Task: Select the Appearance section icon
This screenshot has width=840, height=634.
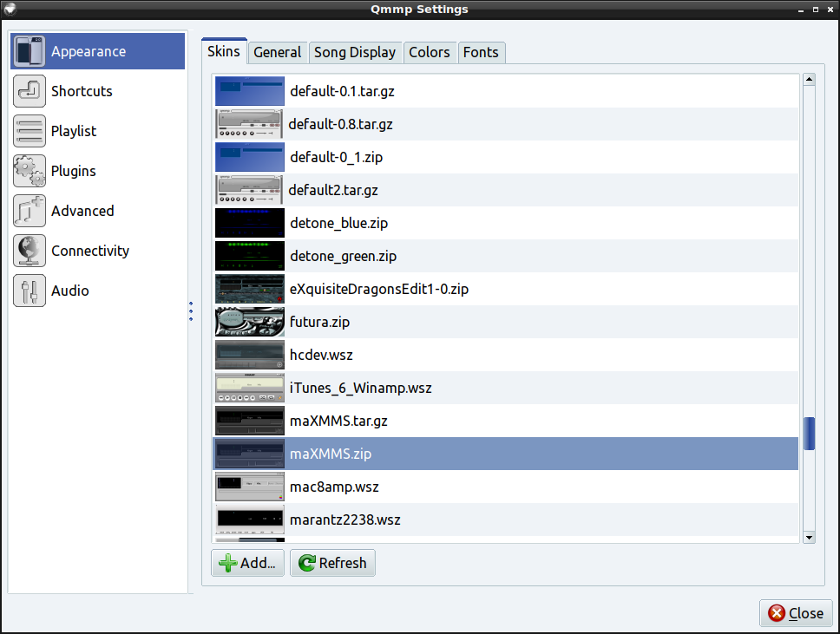Action: [x=30, y=51]
